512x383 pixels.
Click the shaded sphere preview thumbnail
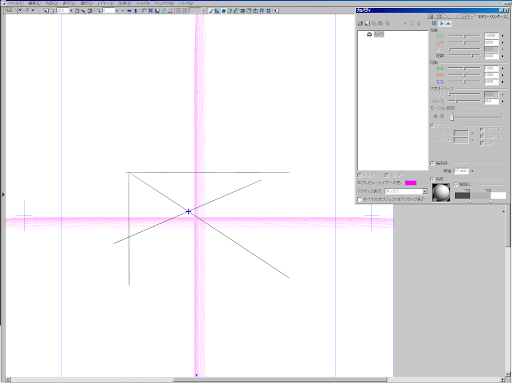point(441,192)
